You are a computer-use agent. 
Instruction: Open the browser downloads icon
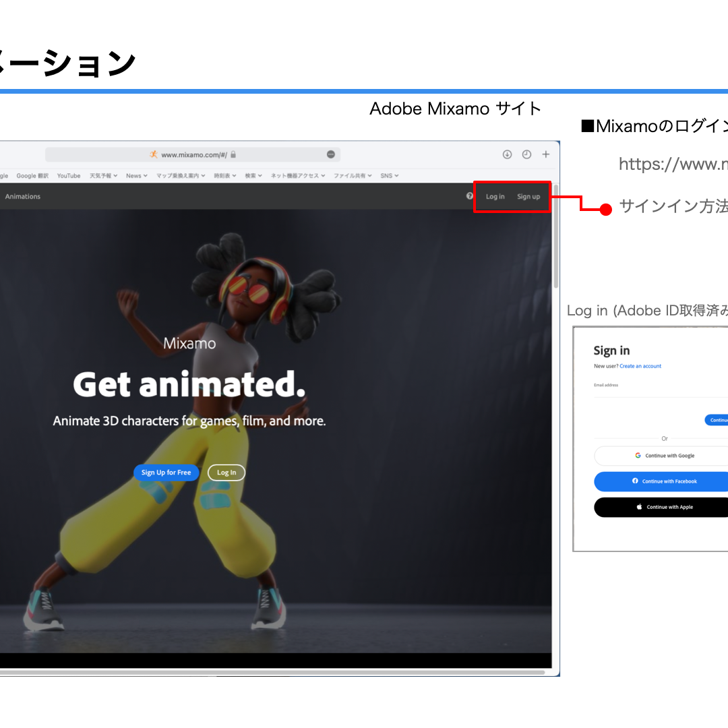pos(507,154)
